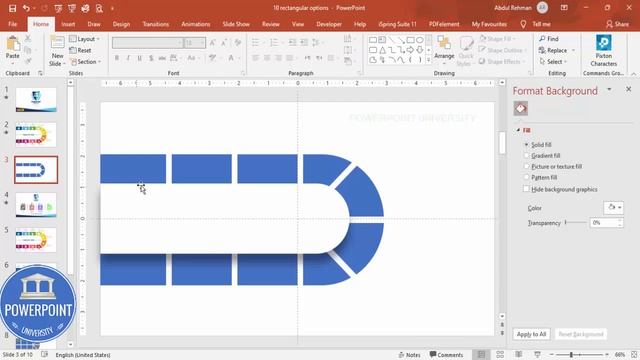
Task: Click the zoom slider handle in status bar
Action: pos(571,355)
